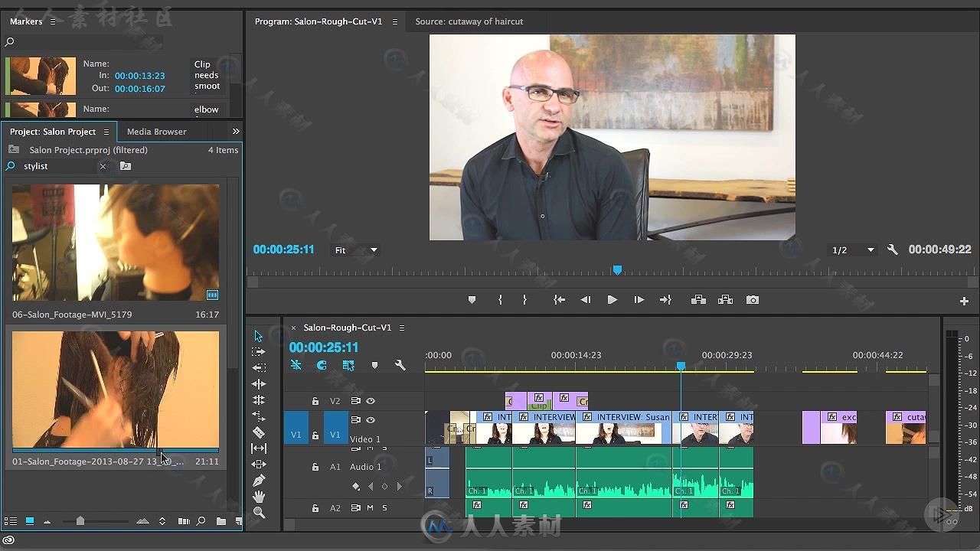This screenshot has width=980, height=551.
Task: Open the Markers panel menu
Action: pyautogui.click(x=53, y=21)
